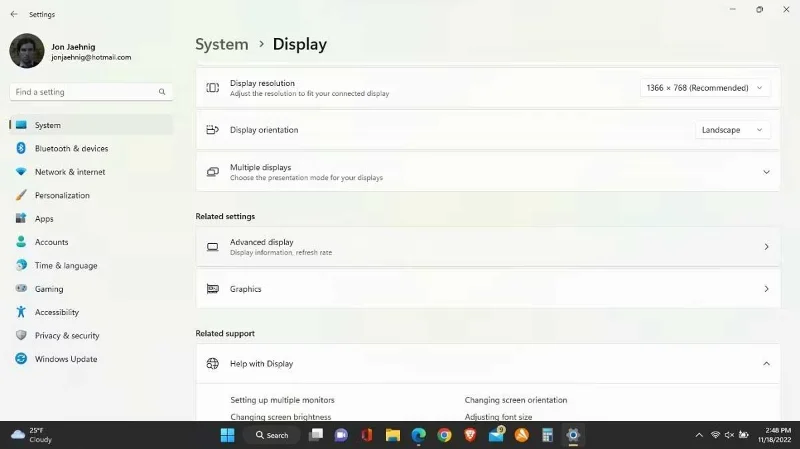Open the Display orientation Landscape dropdown
This screenshot has width=800, height=449.
(732, 130)
